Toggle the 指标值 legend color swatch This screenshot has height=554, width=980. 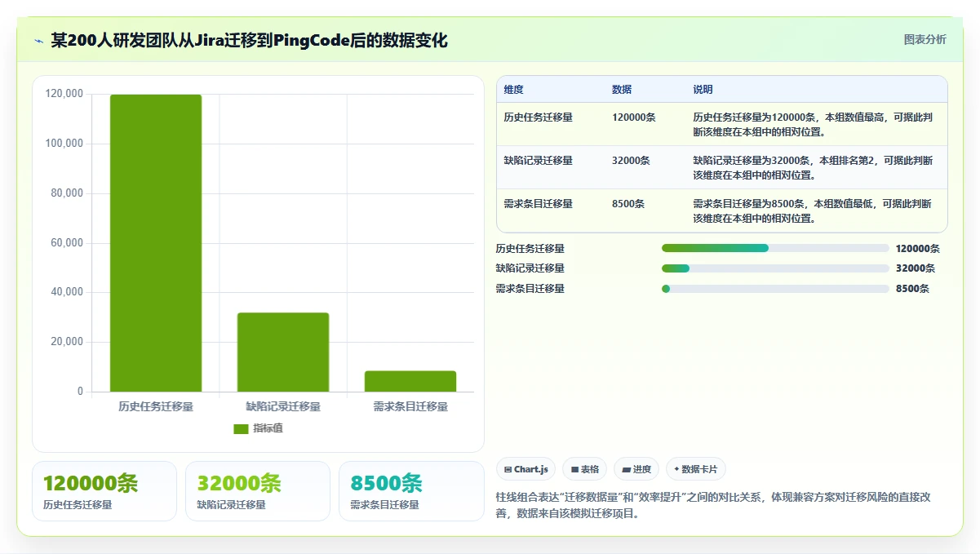click(x=241, y=428)
